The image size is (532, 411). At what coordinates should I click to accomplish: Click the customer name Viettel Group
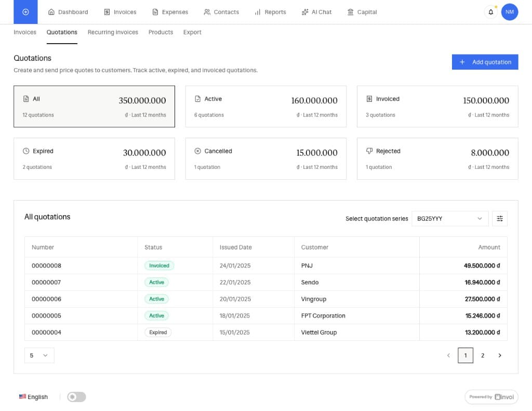319,332
